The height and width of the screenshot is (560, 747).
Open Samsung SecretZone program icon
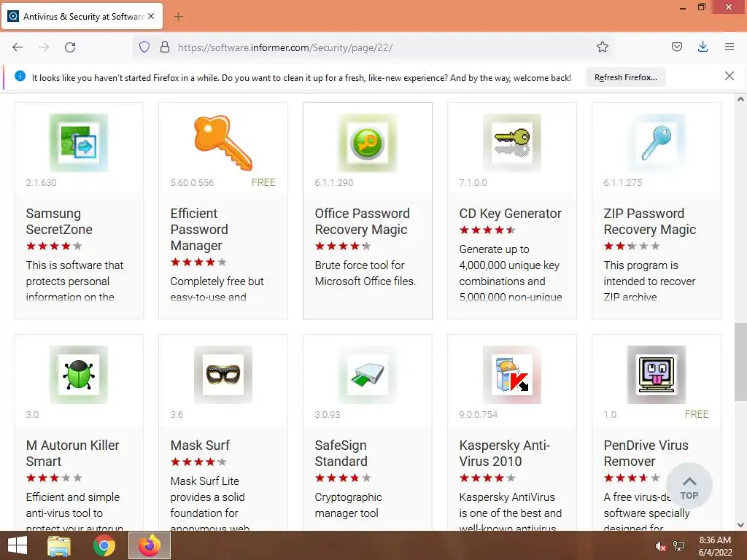point(79,143)
